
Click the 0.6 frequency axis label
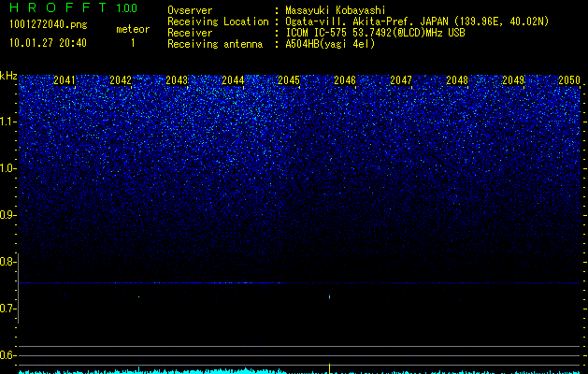(7, 355)
